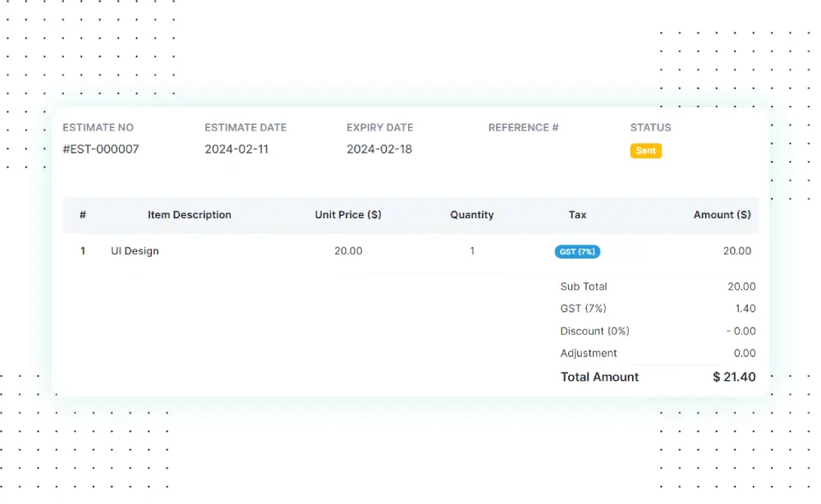The height and width of the screenshot is (504, 821).
Task: Click the Item Description column header
Action: tap(190, 215)
